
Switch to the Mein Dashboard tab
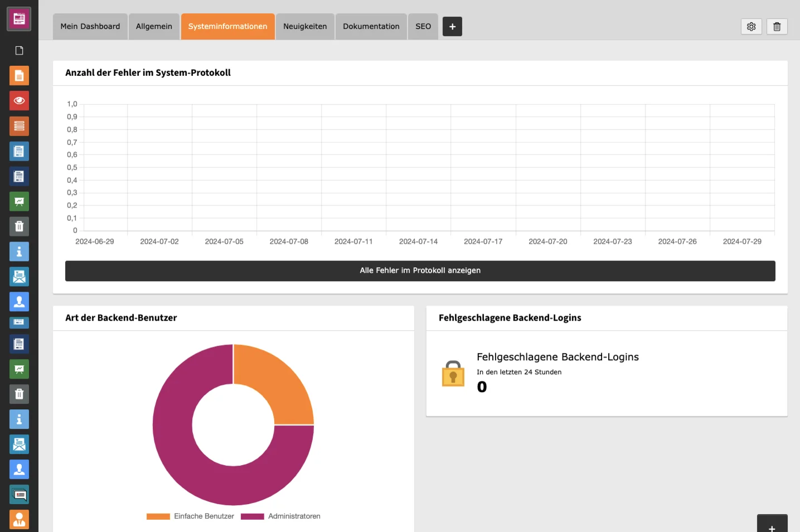coord(90,26)
